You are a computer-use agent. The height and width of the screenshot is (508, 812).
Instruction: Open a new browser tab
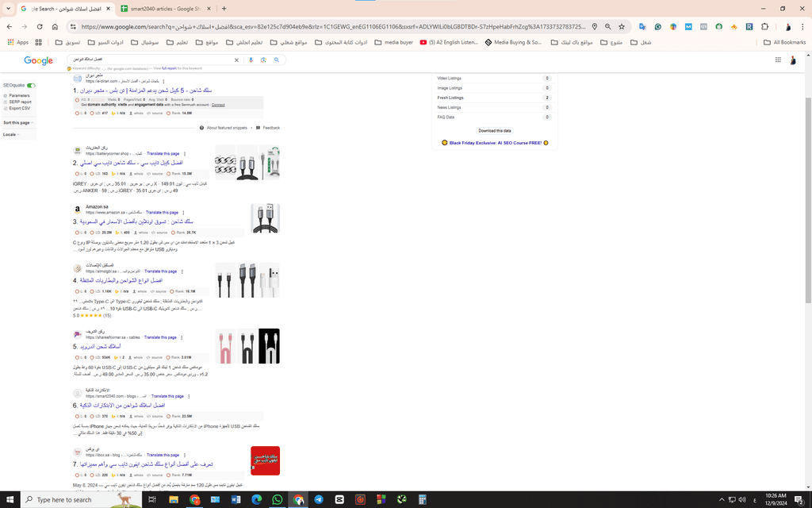click(x=224, y=9)
